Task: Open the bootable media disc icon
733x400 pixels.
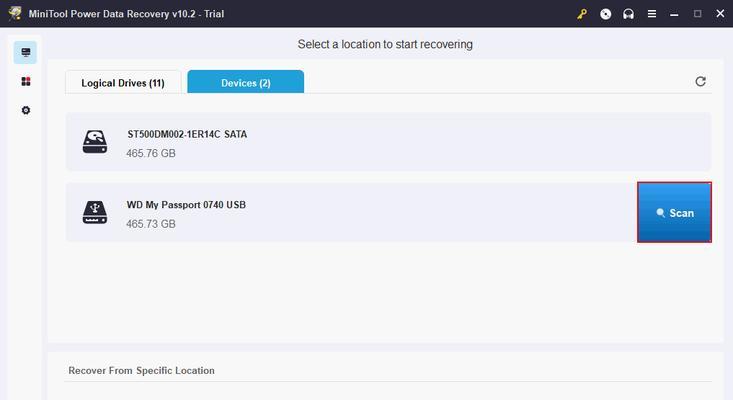Action: [605, 14]
